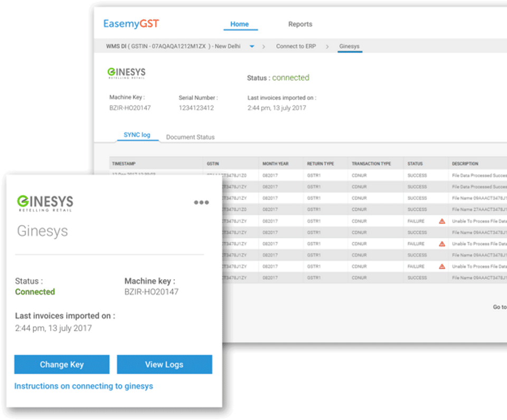Click the 'Go to' pagination text

pos(500,307)
